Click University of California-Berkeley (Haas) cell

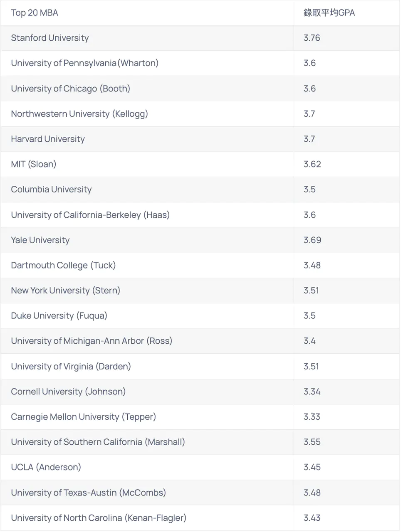pos(90,215)
